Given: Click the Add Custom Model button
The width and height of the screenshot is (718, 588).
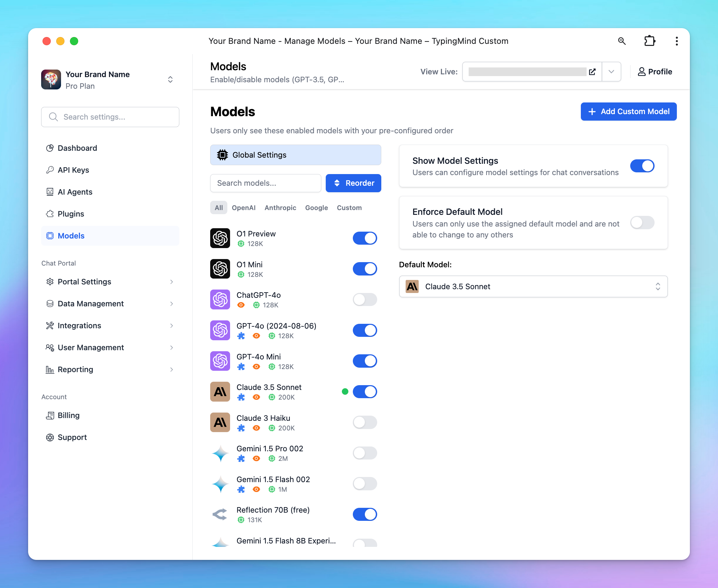Looking at the screenshot, I should (629, 111).
